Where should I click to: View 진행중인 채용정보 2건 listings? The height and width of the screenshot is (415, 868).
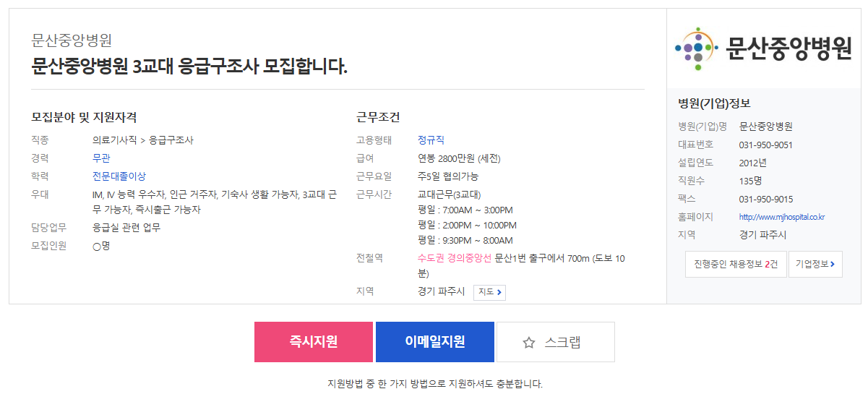(x=736, y=265)
